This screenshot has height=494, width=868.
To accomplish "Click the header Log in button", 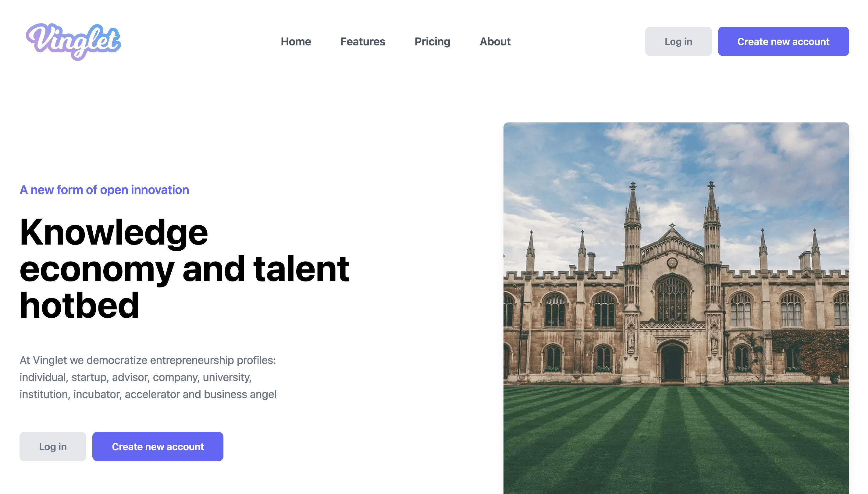I will [x=678, y=41].
